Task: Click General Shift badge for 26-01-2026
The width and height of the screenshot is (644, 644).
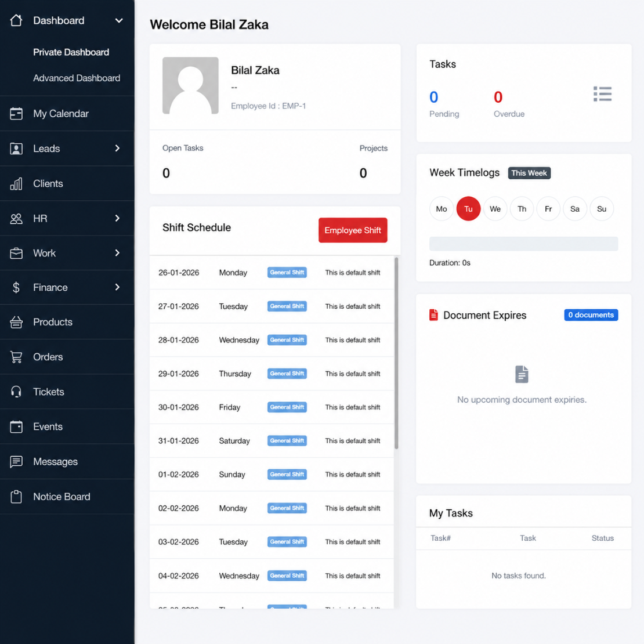Action: click(x=287, y=272)
